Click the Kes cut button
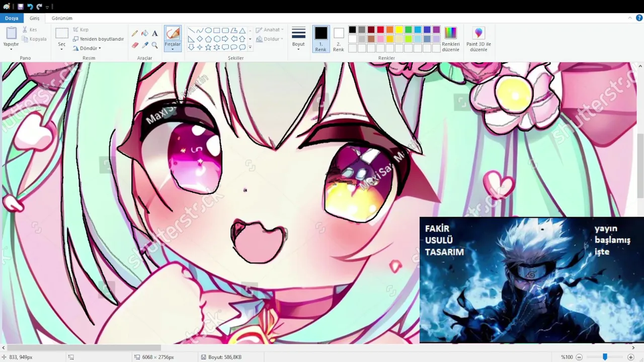 29,30
